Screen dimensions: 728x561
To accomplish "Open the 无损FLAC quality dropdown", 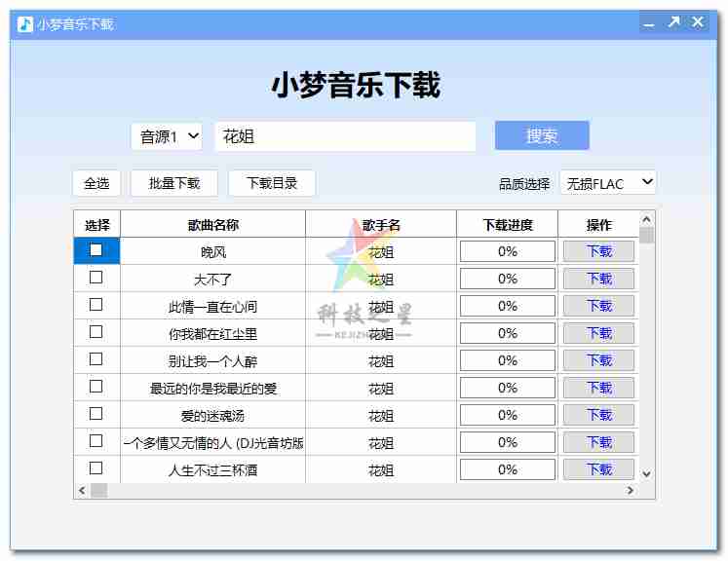I will [608, 182].
